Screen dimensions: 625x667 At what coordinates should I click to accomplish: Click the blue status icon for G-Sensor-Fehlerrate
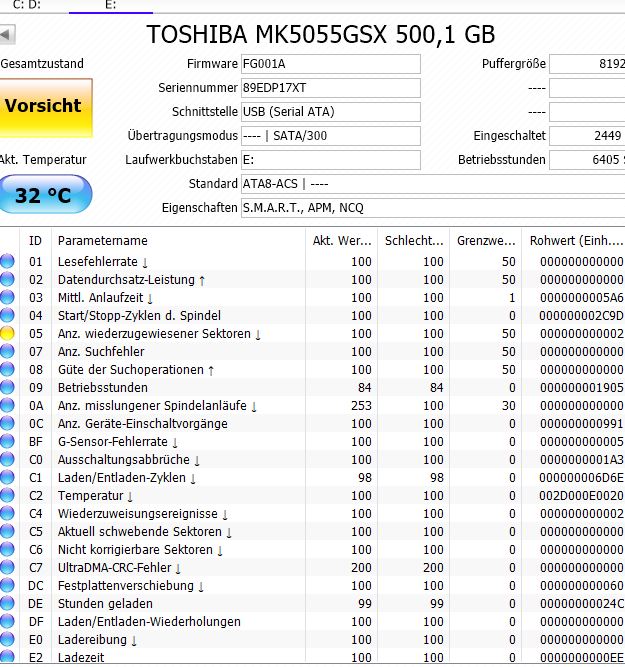click(7, 442)
